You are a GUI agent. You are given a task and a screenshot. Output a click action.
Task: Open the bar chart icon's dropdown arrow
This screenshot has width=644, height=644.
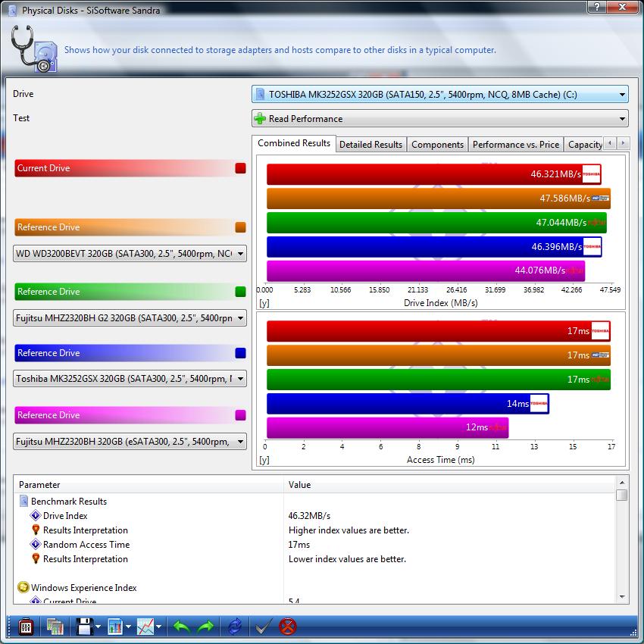point(129,627)
